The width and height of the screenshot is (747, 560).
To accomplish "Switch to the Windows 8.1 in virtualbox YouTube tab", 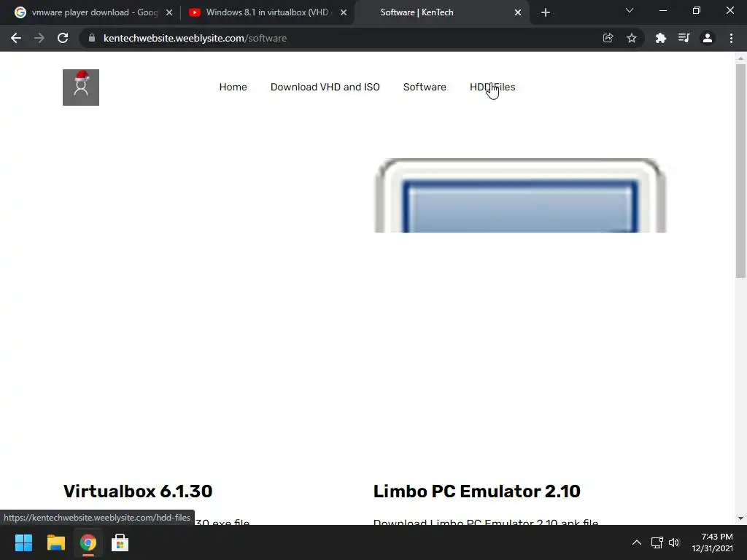I will point(267,12).
